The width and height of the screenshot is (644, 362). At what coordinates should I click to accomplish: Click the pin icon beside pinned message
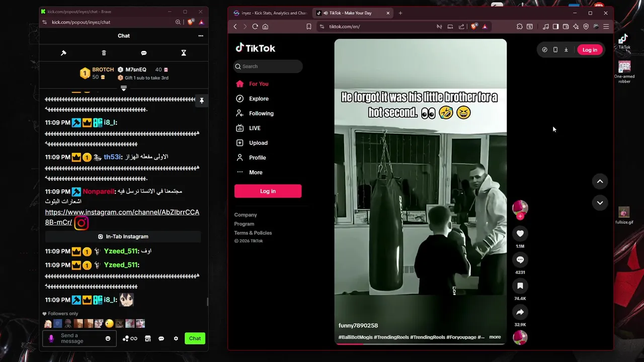tap(201, 101)
